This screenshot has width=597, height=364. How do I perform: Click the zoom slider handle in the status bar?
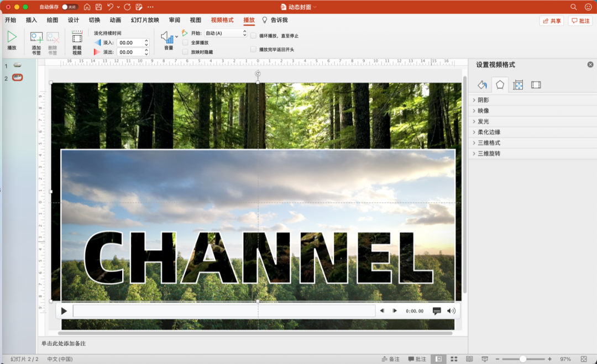[x=523, y=358]
